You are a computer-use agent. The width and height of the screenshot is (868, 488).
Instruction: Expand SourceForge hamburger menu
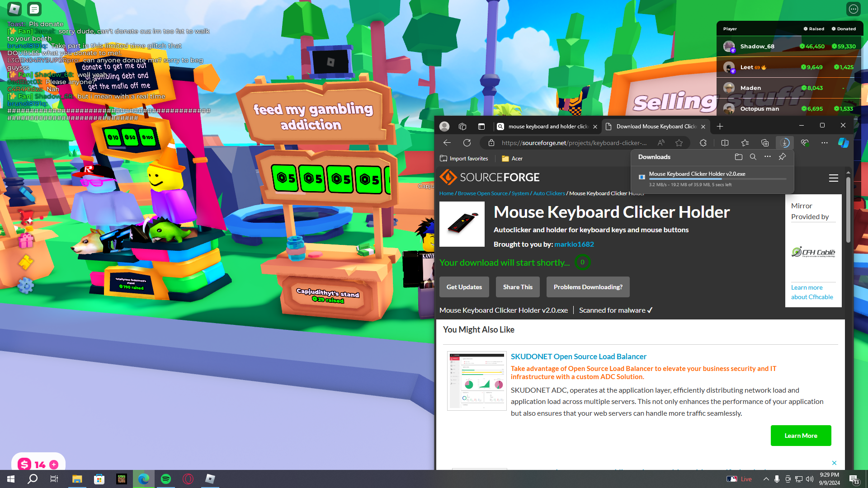[x=833, y=178]
